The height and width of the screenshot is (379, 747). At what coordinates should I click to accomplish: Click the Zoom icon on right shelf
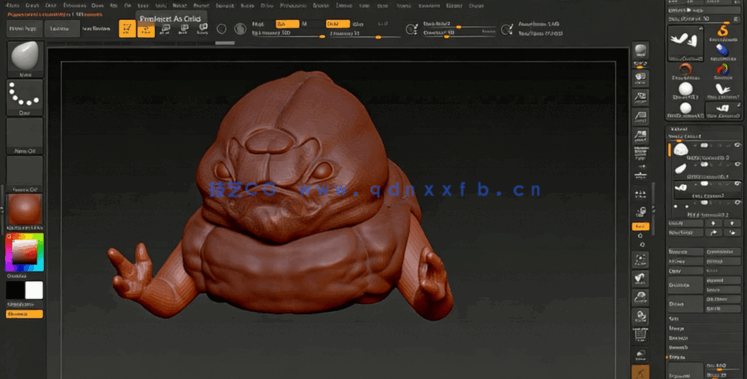(641, 97)
